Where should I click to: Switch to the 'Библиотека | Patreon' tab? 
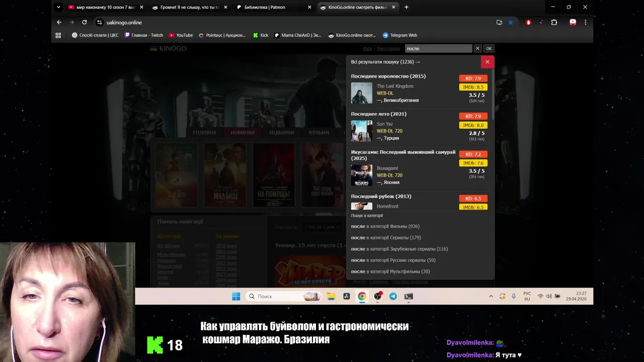click(265, 7)
